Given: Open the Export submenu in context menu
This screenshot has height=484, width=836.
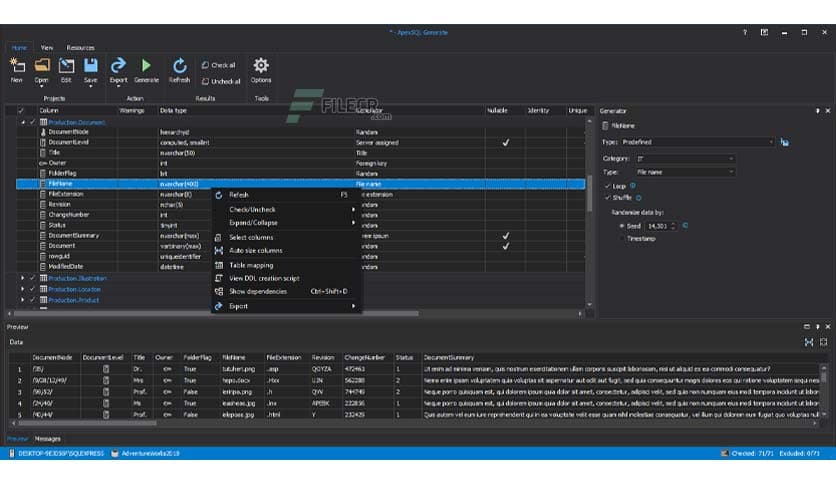Looking at the screenshot, I should click(287, 306).
